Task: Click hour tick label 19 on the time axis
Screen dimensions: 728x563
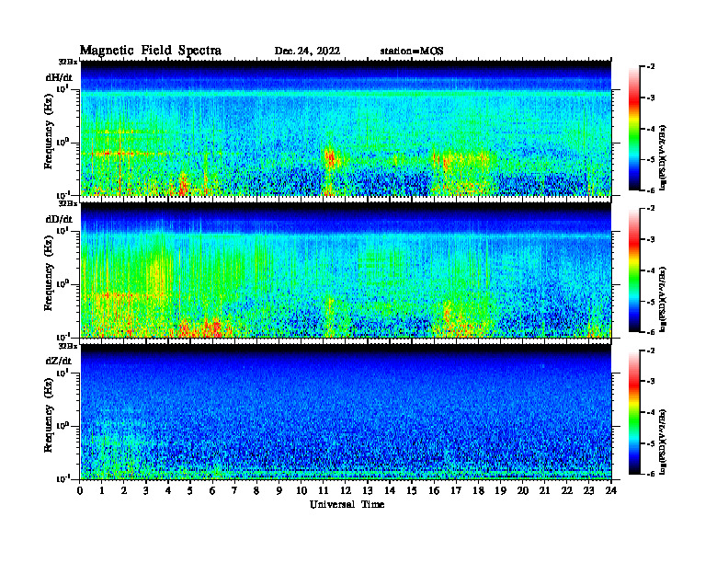Action: [500, 491]
